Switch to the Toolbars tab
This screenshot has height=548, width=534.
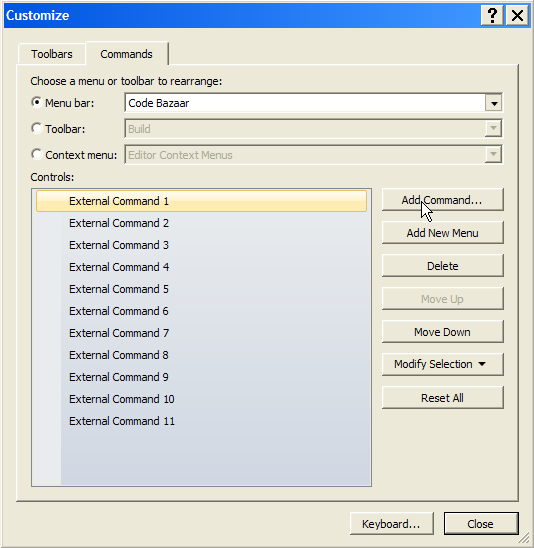coord(52,54)
